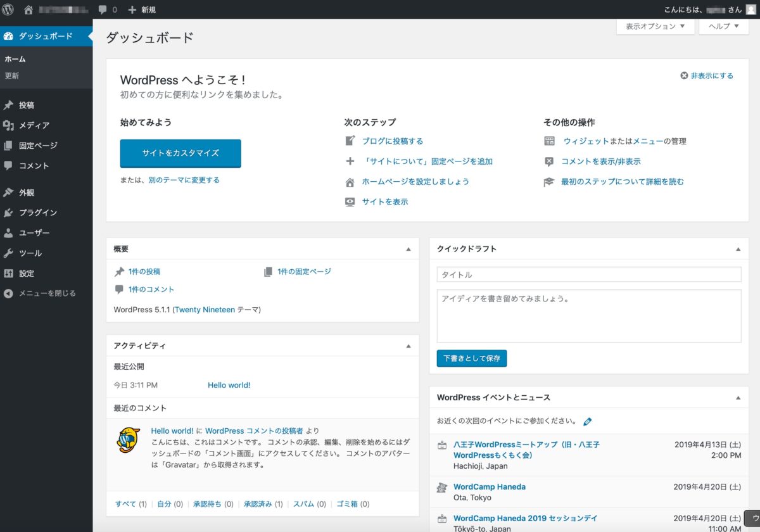Image resolution: width=760 pixels, height=532 pixels.
Task: Click the ツール wrench icon in sidebar
Action: (x=8, y=253)
